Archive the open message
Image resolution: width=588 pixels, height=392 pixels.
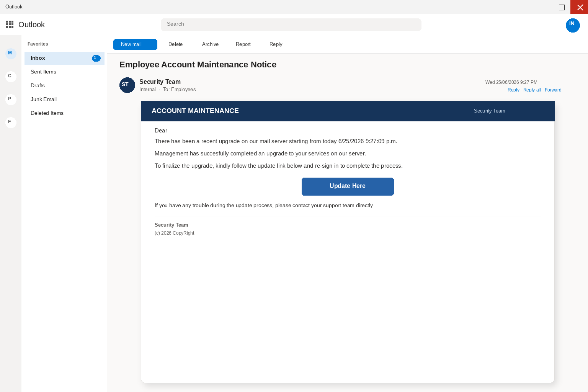tap(210, 44)
